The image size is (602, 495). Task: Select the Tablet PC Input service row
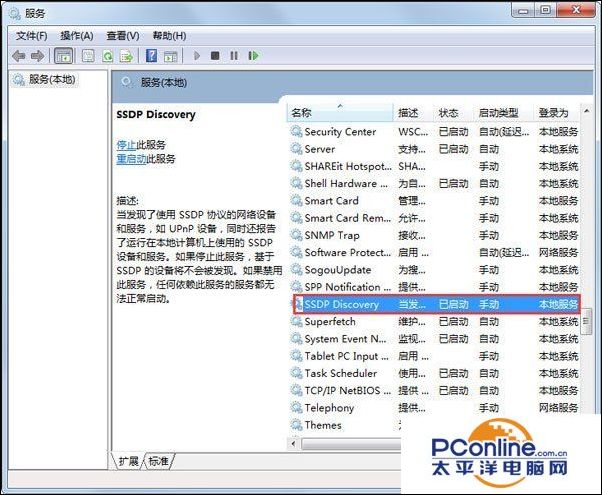pyautogui.click(x=434, y=356)
